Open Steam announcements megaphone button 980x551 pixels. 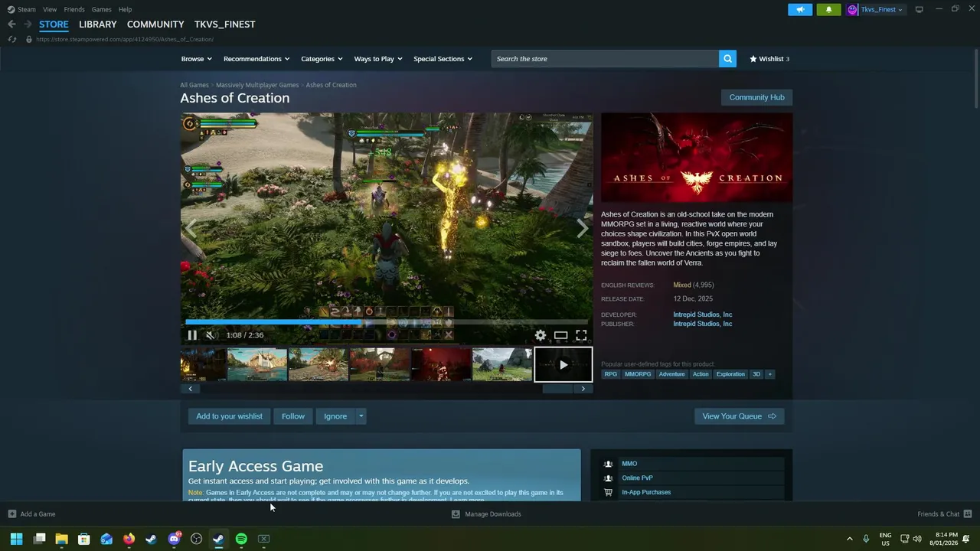(800, 9)
